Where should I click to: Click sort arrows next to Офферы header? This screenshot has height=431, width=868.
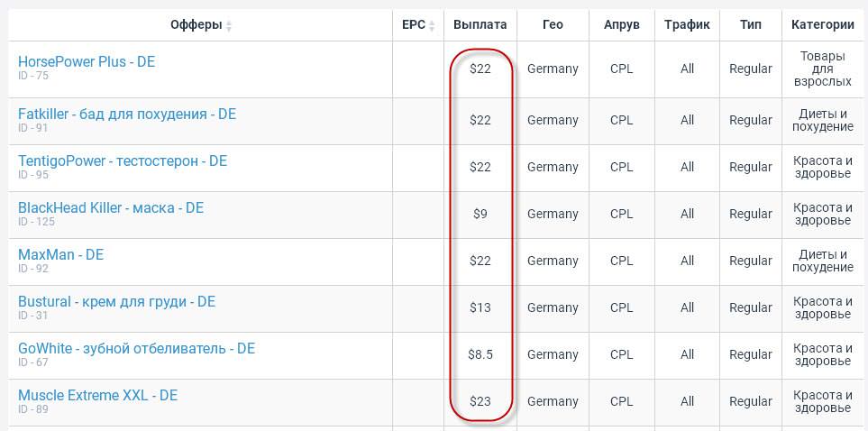click(229, 25)
